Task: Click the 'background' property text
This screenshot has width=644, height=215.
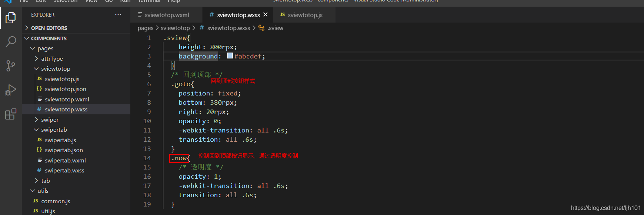Action: [198, 56]
